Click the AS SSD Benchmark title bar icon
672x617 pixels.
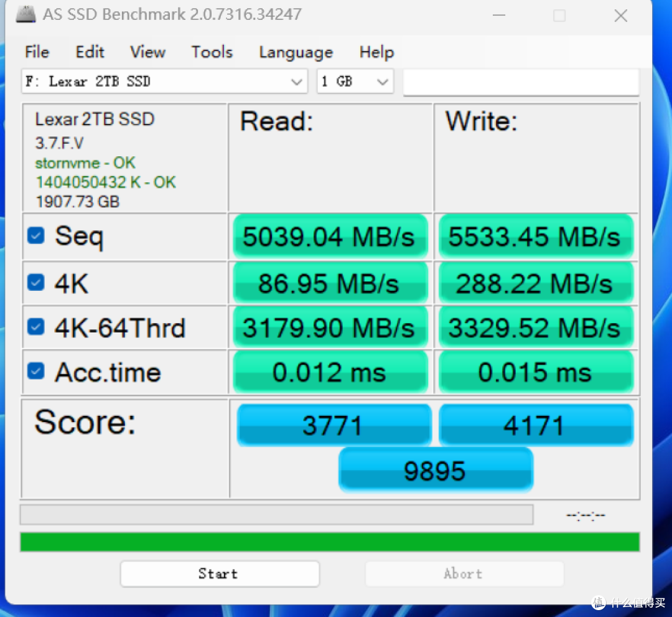pyautogui.click(x=26, y=14)
